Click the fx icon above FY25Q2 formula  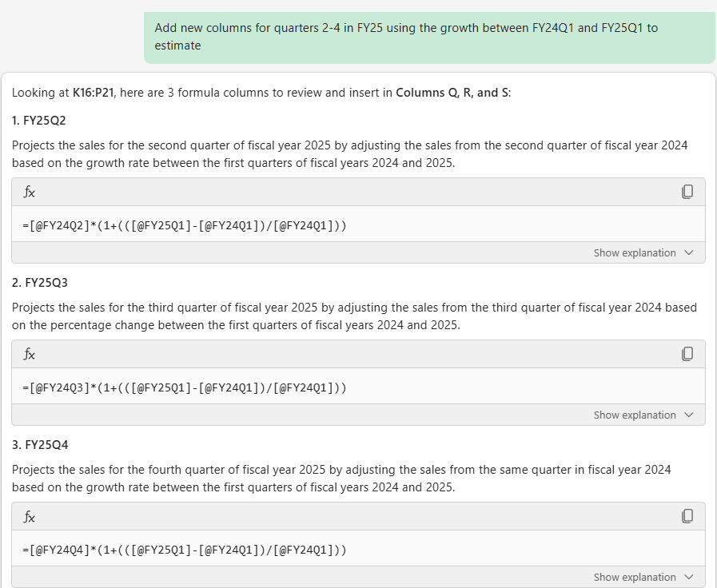tap(30, 193)
